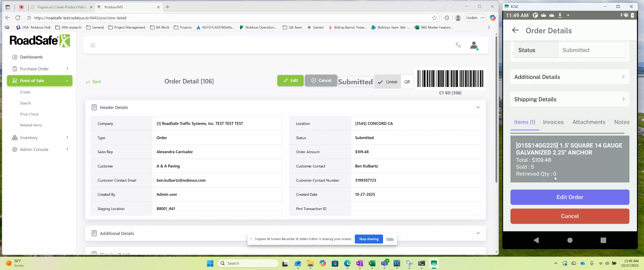Image resolution: width=644 pixels, height=270 pixels.
Task: Click the gray Cancel button on web
Action: [x=321, y=81]
